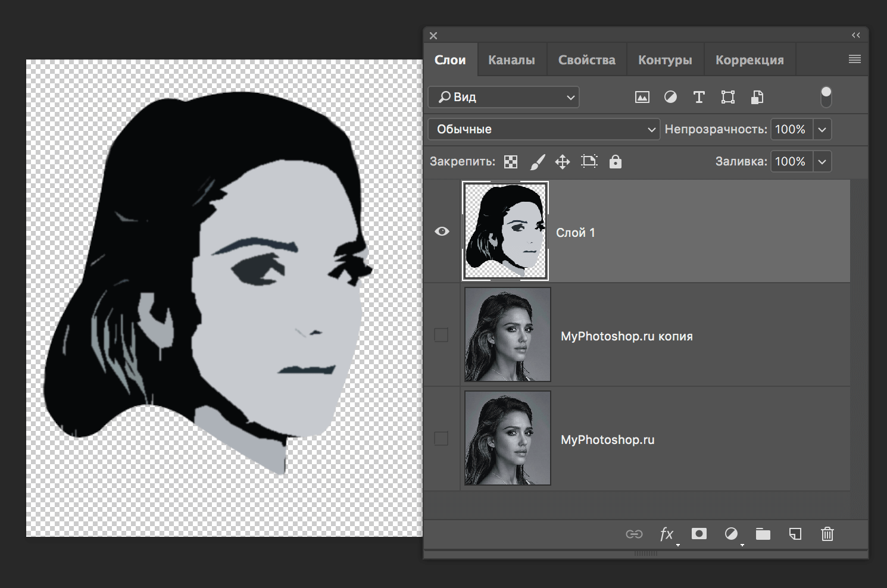887x588 pixels.
Task: Hide Слой 1 with eye icon
Action: (x=442, y=232)
